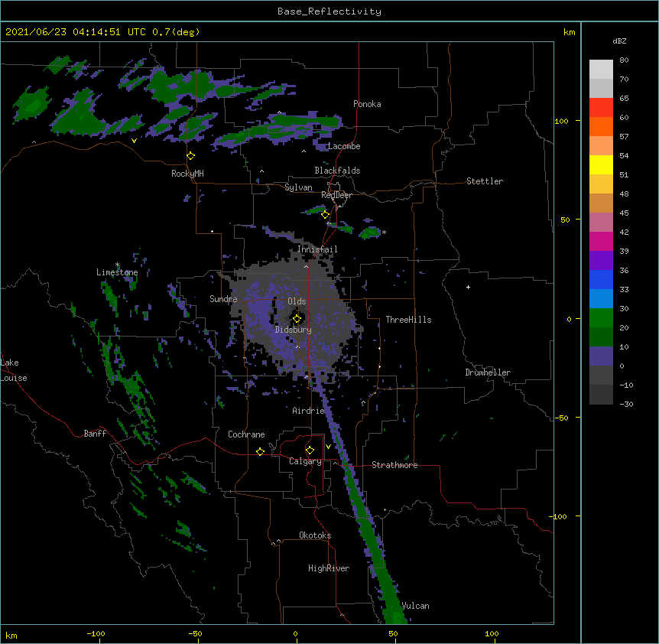Viewport: 659px width, 644px height.
Task: Click the Limestone label
Action: point(117,272)
